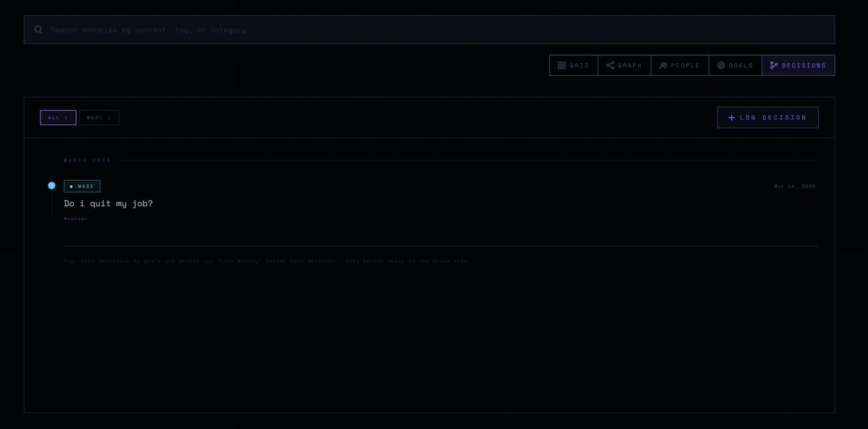Switch to the Grid view
This screenshot has height=429, width=868.
pos(574,65)
